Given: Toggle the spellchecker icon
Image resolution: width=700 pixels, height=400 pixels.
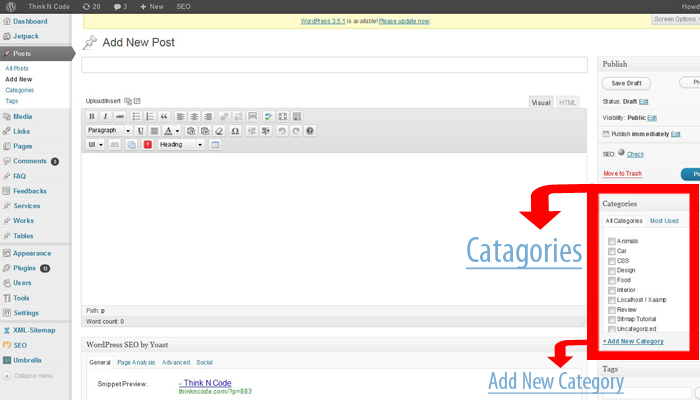Looking at the screenshot, I should click(268, 117).
